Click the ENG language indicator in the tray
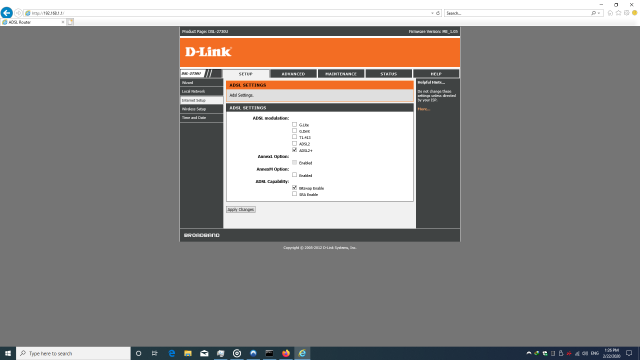 pos(595,353)
